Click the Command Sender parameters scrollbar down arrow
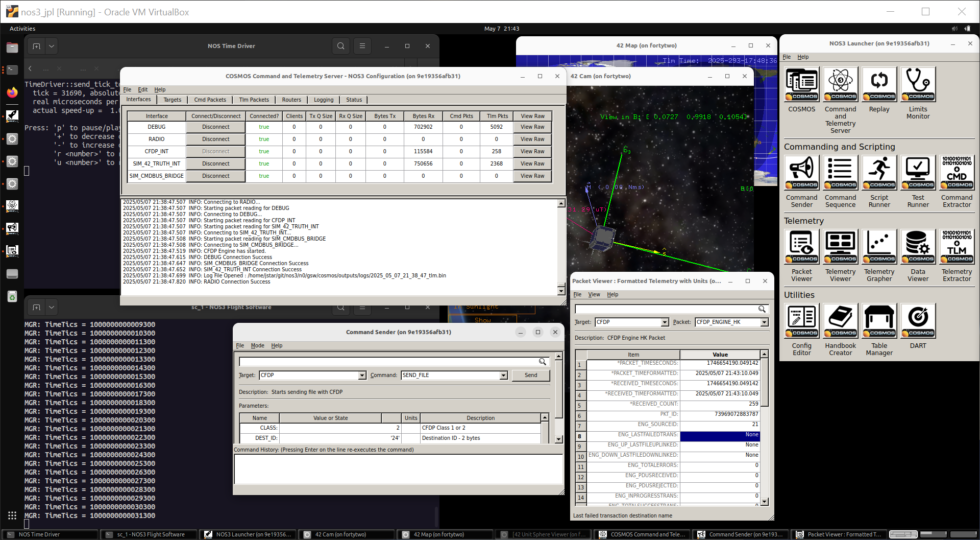 558,439
